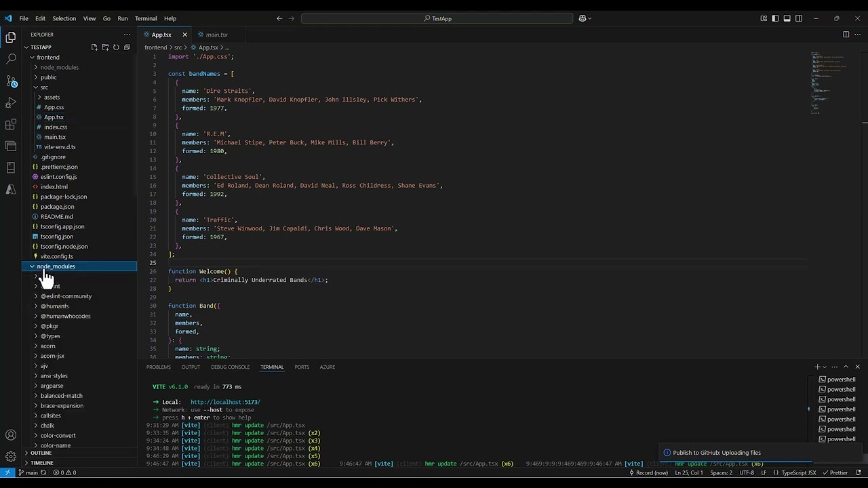Viewport: 868px width, 488px height.
Task: Collapse the src folder
Action: tap(35, 87)
